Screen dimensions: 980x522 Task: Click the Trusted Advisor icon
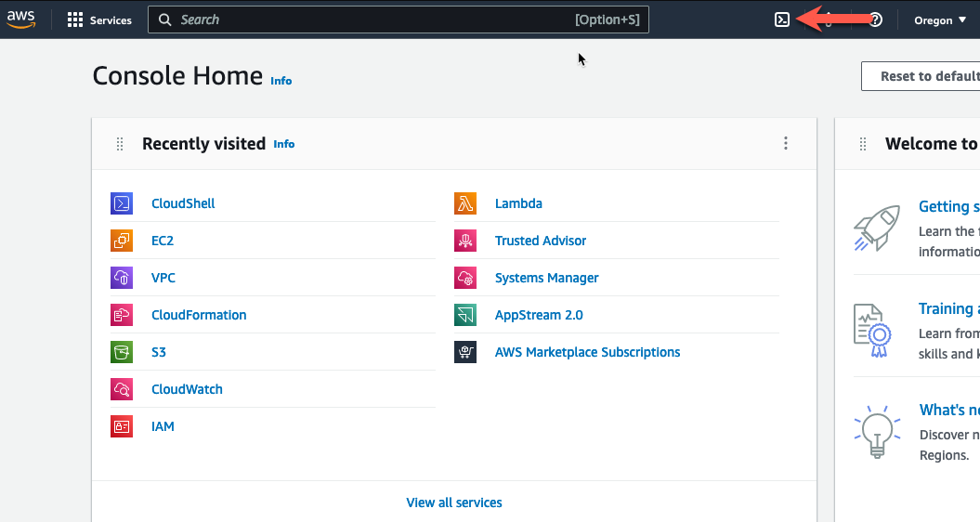[465, 241]
